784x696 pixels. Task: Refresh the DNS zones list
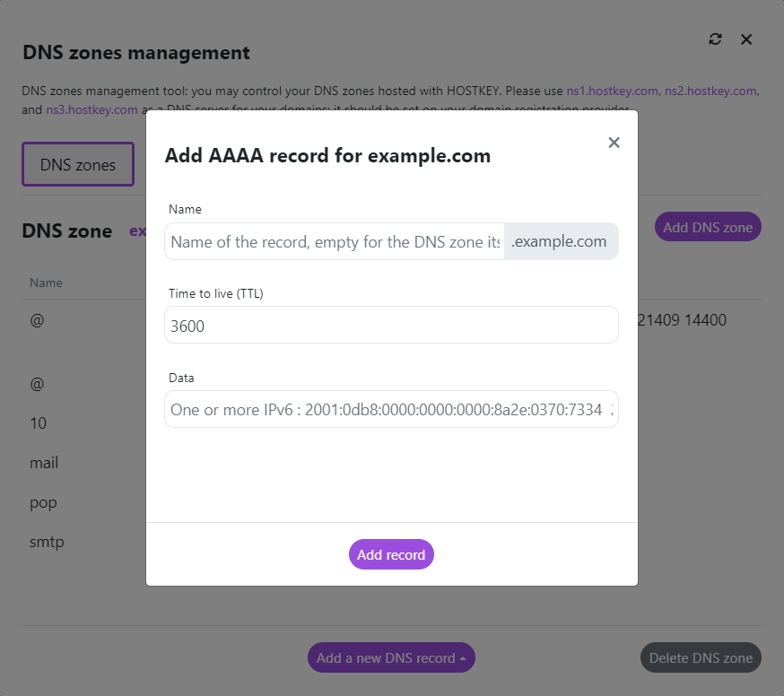tap(715, 39)
